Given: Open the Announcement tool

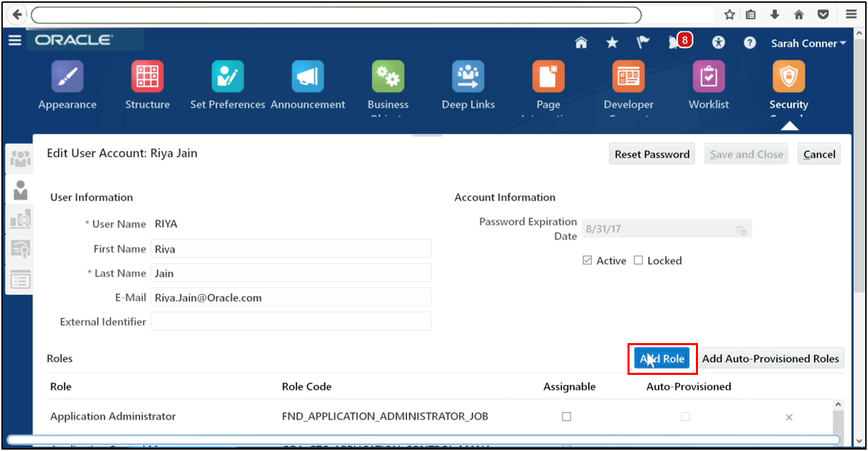Looking at the screenshot, I should (308, 76).
